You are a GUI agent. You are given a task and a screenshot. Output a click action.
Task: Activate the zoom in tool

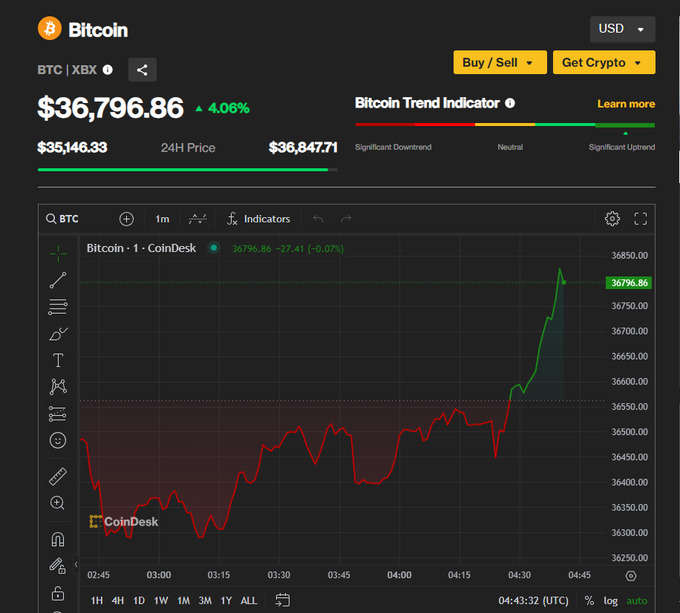58,503
